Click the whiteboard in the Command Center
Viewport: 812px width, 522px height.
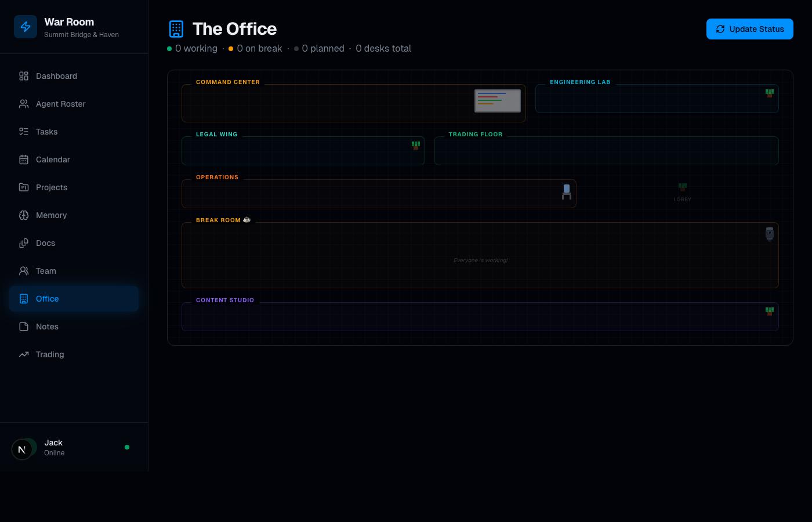[x=497, y=100]
